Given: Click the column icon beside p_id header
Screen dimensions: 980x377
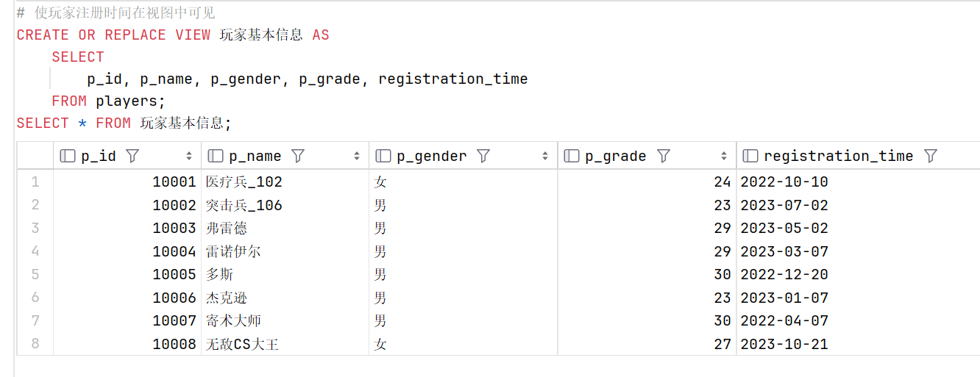Looking at the screenshot, I should (x=68, y=156).
